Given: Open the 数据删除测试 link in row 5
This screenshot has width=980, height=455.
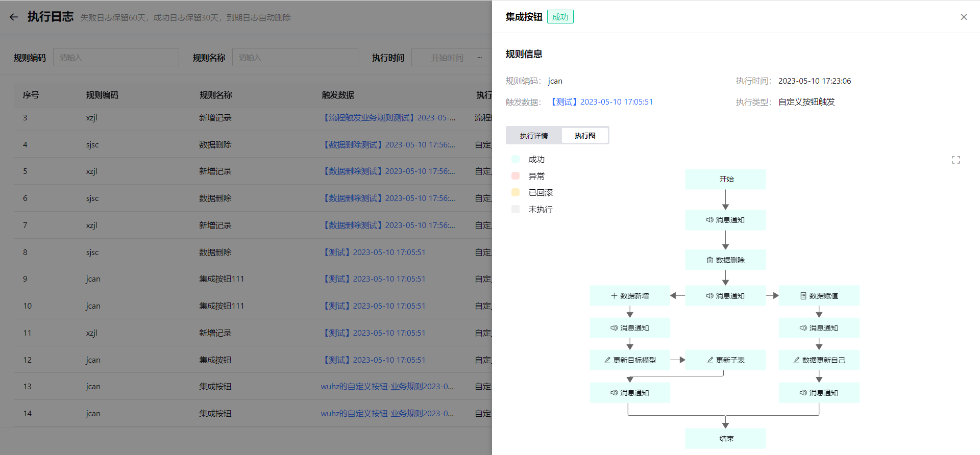Looking at the screenshot, I should coord(388,171).
